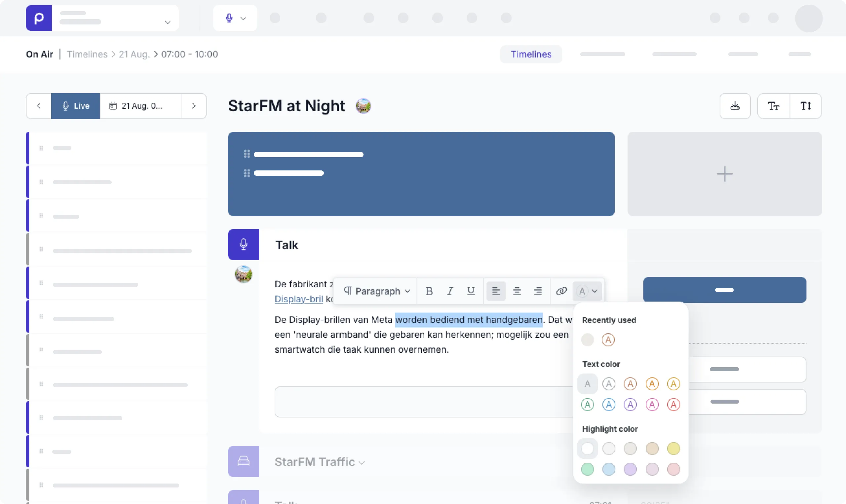846x504 pixels.
Task: Open the microphone dropdown in top bar
Action: pyautogui.click(x=235, y=18)
